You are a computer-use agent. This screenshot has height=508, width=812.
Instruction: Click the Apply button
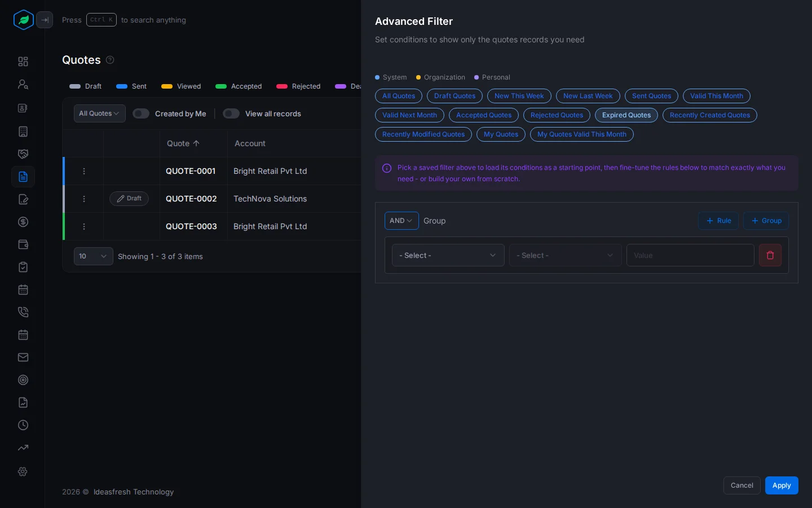pos(782,485)
